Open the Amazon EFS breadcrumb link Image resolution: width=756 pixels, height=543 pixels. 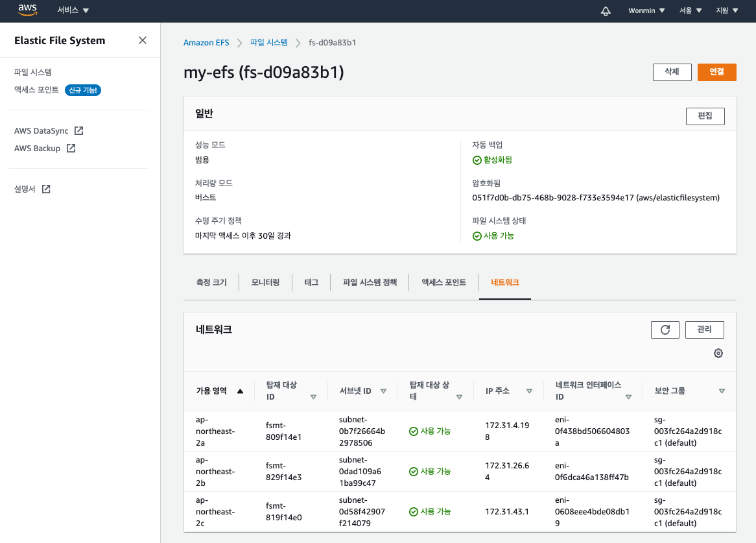click(206, 43)
